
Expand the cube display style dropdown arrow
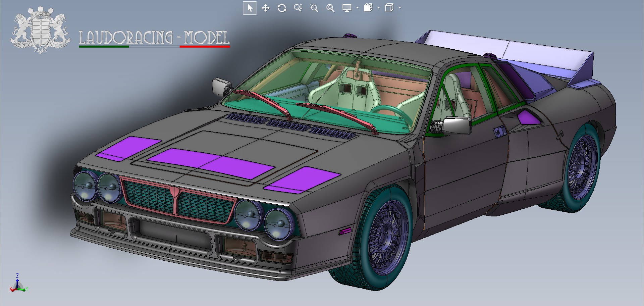tap(400, 8)
